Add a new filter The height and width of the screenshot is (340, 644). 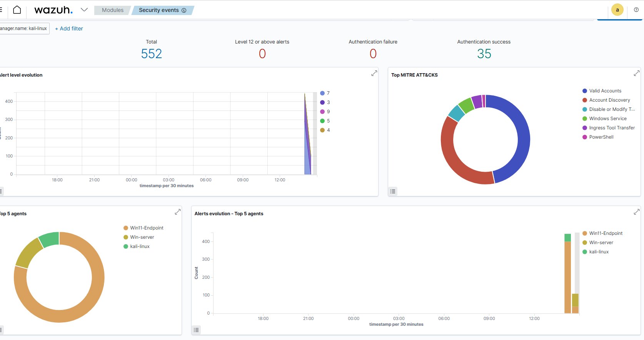click(69, 28)
